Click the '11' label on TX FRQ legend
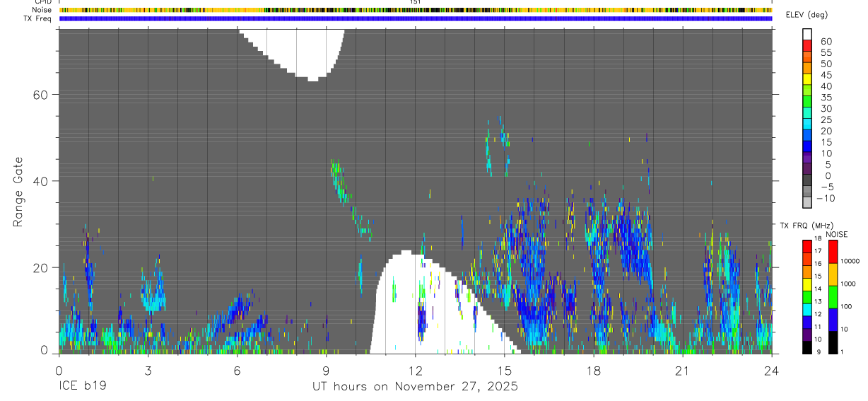Screen dimensions: 868x401 817,327
